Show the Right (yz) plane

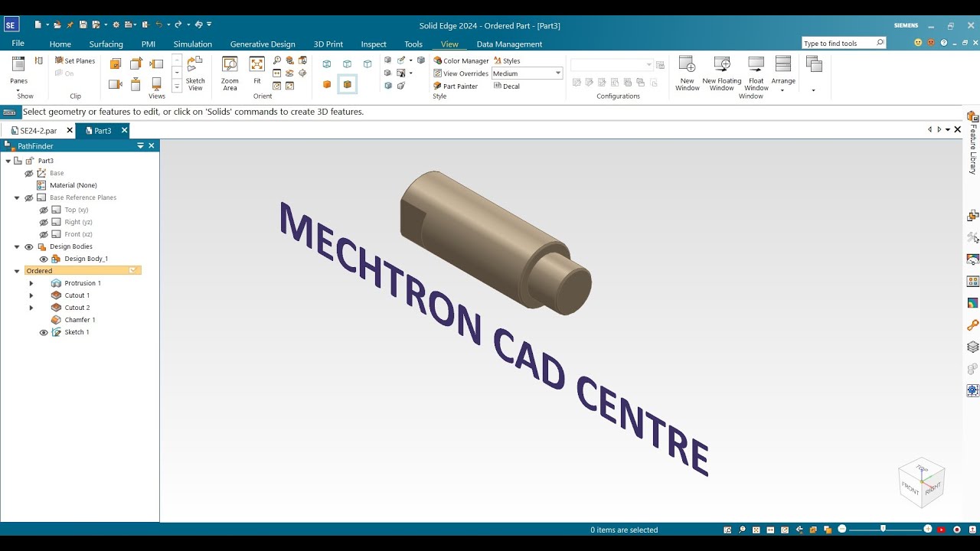point(44,222)
